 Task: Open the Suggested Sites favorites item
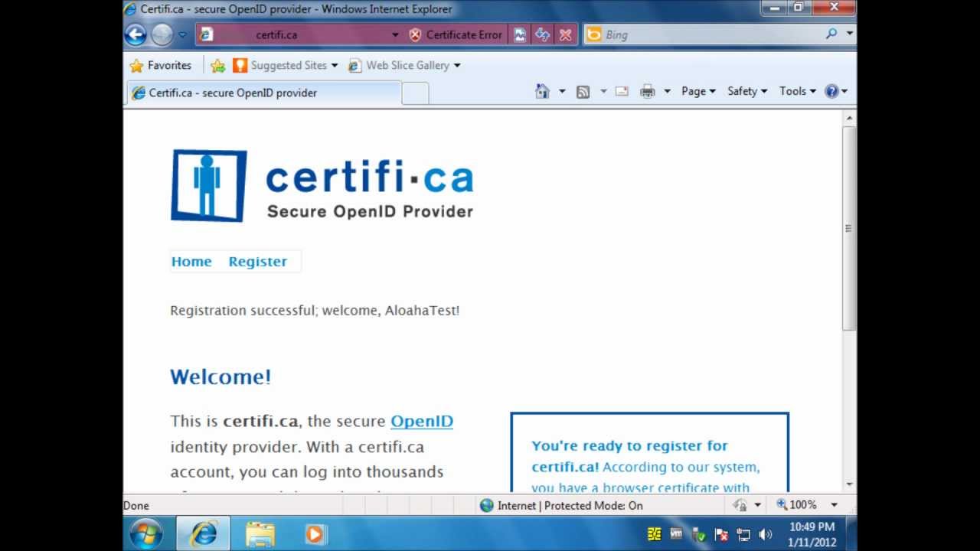285,65
